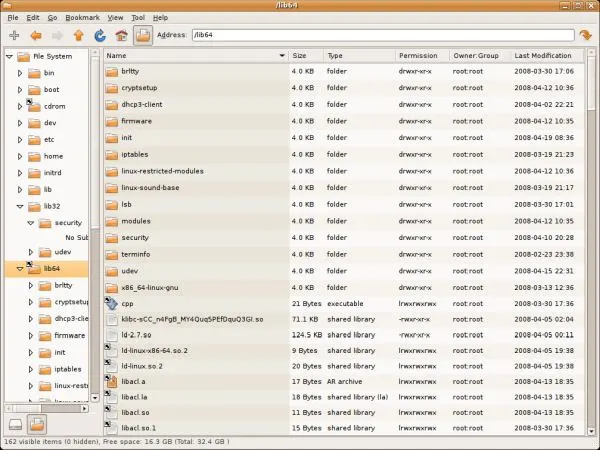Go back with the left arrow icon
The image size is (600, 450).
click(x=35, y=36)
